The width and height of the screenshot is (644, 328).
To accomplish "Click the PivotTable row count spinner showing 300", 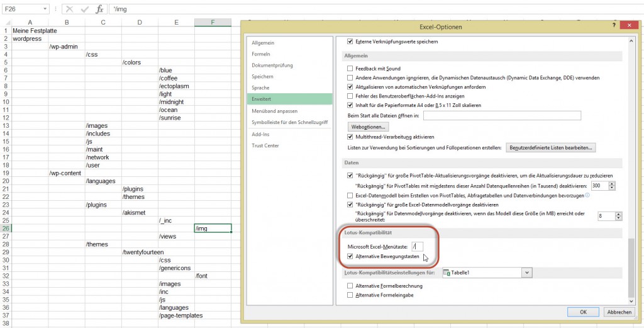I will point(602,186).
